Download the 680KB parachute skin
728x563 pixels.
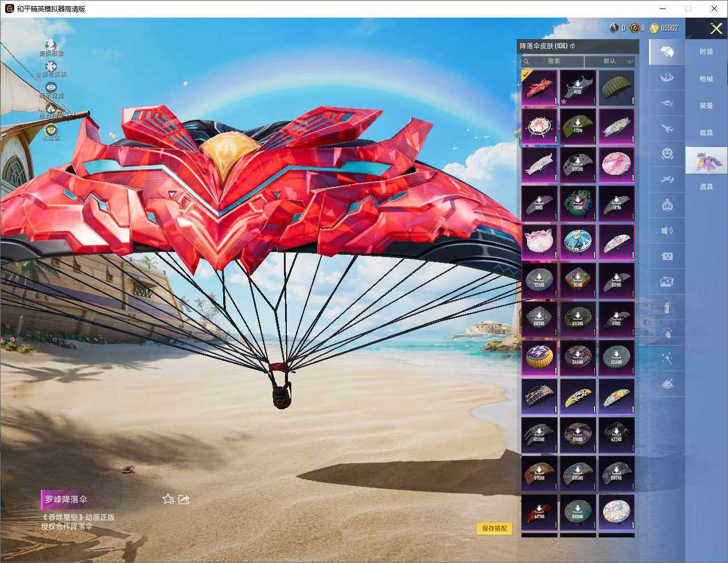pyautogui.click(x=578, y=512)
